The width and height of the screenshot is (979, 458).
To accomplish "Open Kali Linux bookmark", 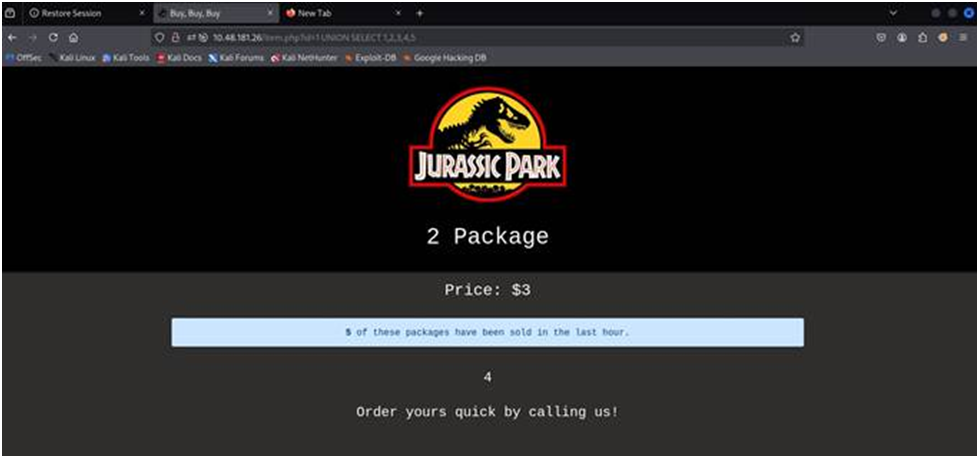I will 72,58.
